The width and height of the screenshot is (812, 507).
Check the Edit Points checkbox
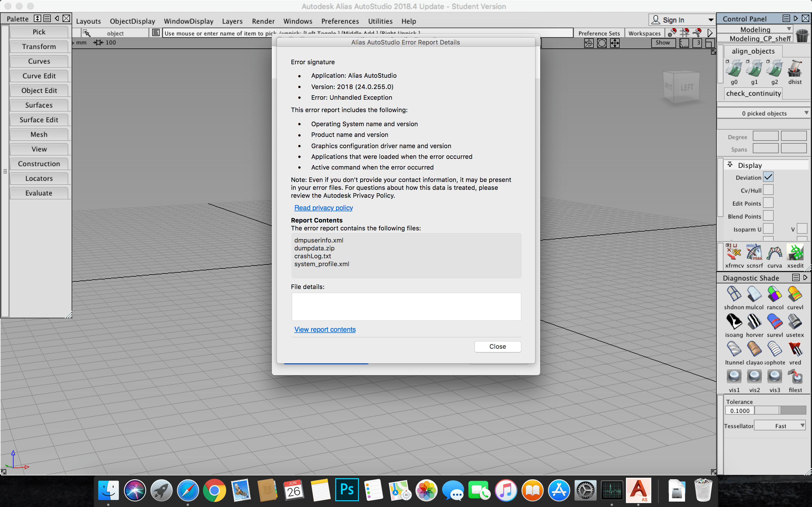tap(768, 203)
